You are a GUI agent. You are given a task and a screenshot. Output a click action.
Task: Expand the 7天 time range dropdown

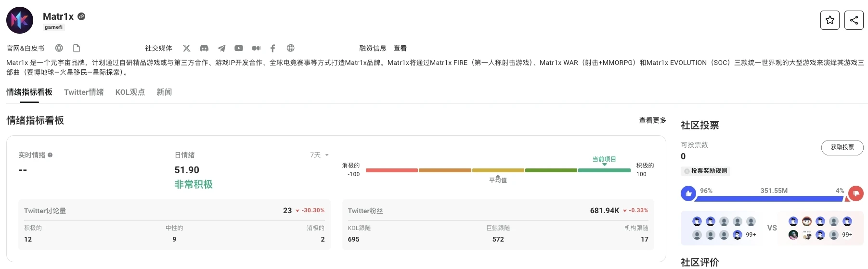pos(319,155)
